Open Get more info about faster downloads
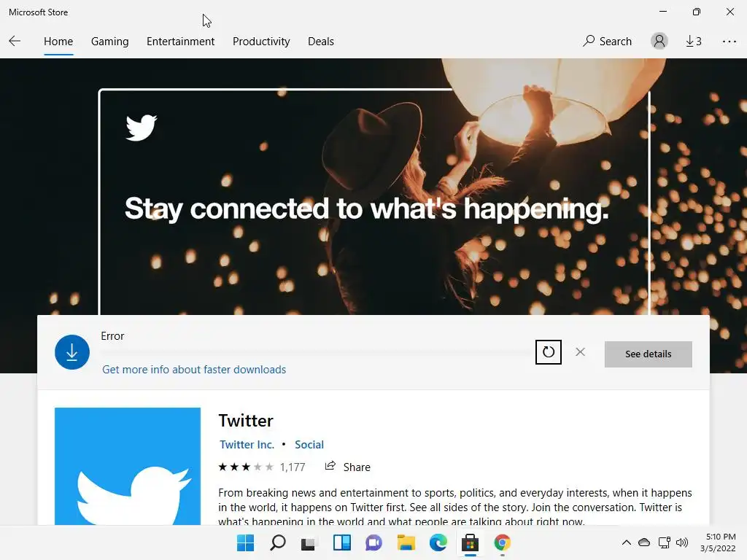Image resolution: width=747 pixels, height=560 pixels. pos(194,370)
